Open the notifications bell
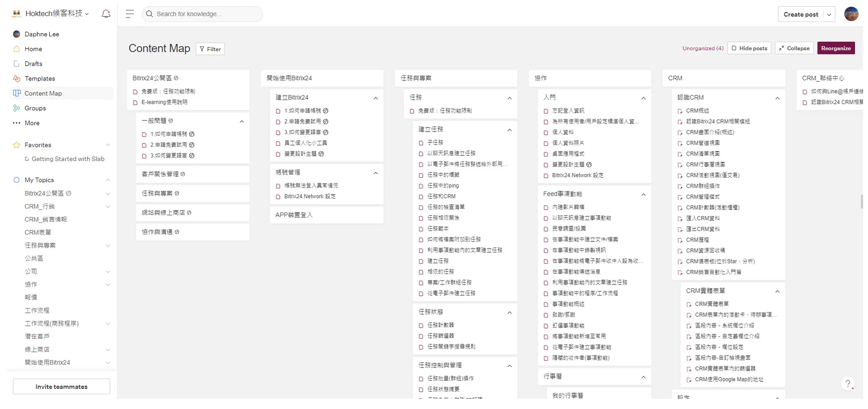The image size is (868, 409). pyautogui.click(x=106, y=14)
